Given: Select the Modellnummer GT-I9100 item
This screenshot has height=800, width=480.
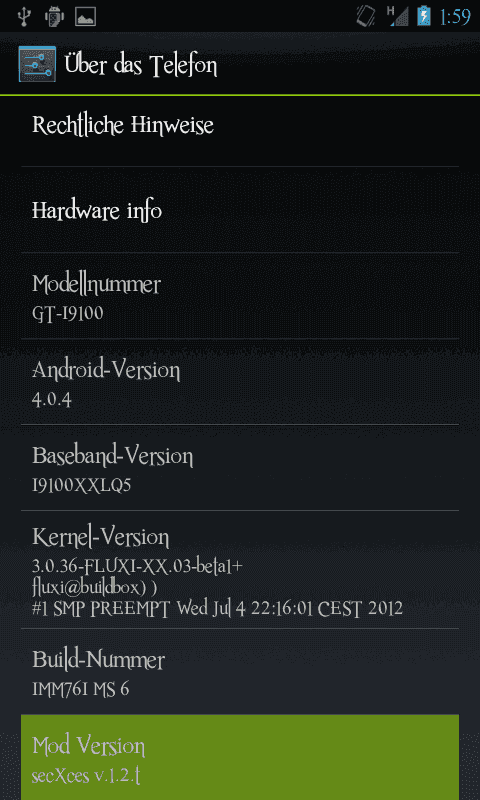Looking at the screenshot, I should (240, 295).
